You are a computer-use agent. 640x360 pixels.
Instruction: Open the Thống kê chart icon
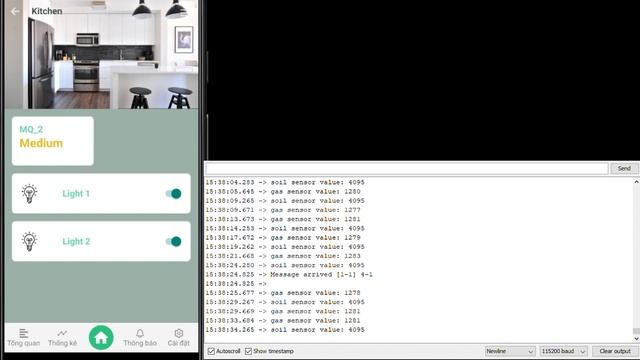pos(62,333)
